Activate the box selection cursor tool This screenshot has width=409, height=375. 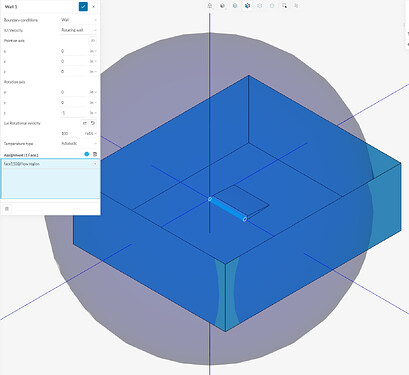(284, 6)
